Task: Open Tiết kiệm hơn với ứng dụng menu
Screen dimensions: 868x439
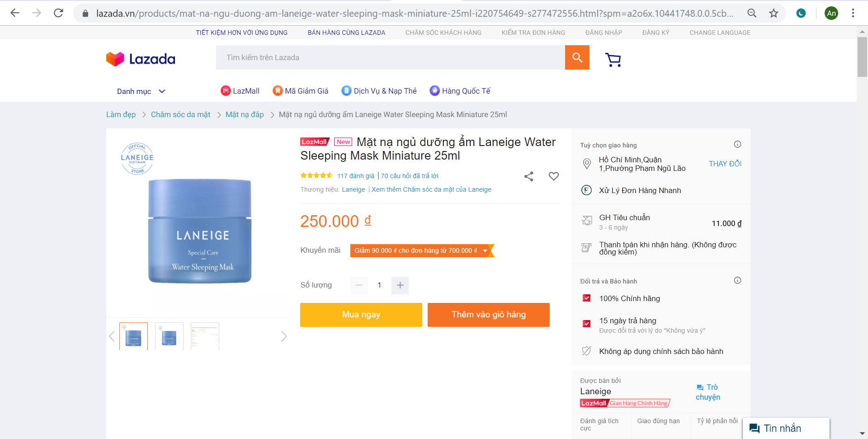Action: tap(241, 33)
